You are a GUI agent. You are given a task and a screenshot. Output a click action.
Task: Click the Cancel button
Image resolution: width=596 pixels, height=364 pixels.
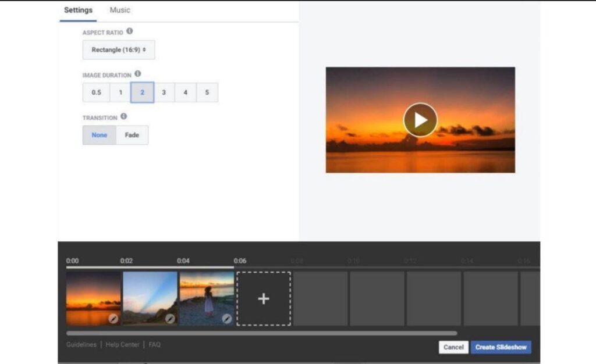(453, 347)
